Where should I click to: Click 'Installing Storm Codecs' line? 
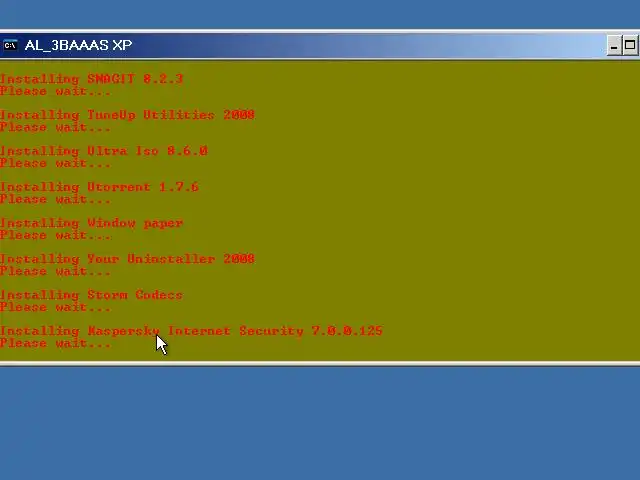point(91,295)
